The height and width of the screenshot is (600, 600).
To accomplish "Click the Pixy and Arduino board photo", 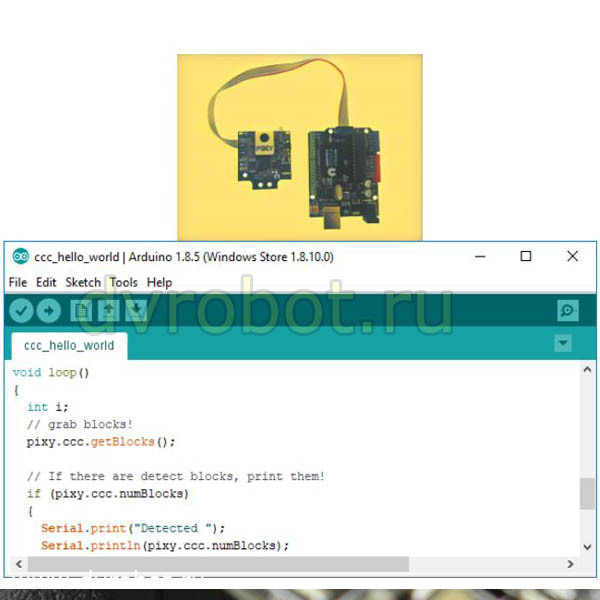I will (x=300, y=147).
